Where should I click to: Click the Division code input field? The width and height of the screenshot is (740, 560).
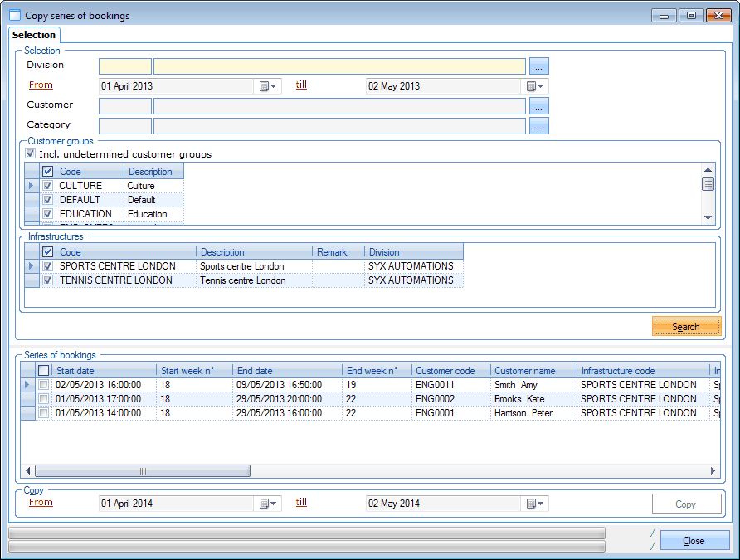pyautogui.click(x=125, y=66)
